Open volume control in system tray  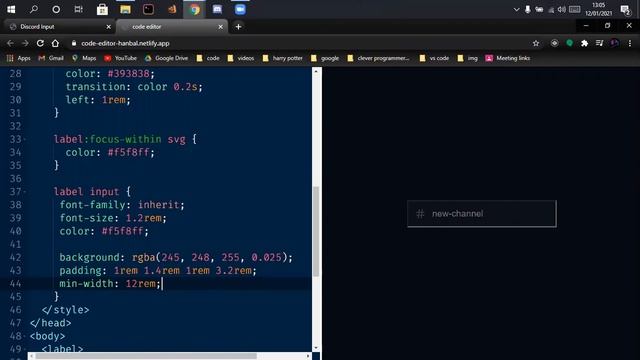pyautogui.click(x=562, y=9)
